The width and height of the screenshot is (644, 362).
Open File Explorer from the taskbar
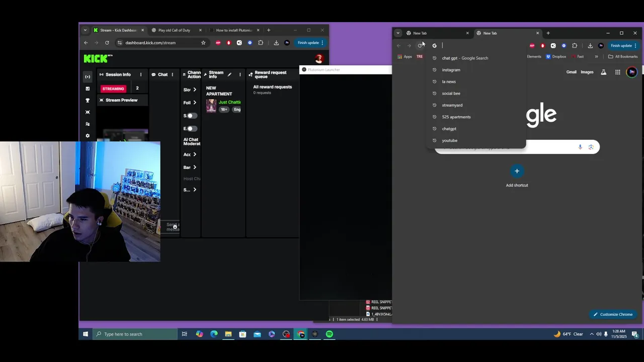tap(228, 334)
